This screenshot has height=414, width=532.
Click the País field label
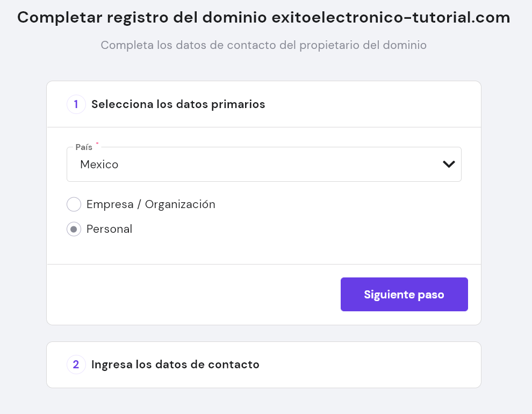click(84, 147)
